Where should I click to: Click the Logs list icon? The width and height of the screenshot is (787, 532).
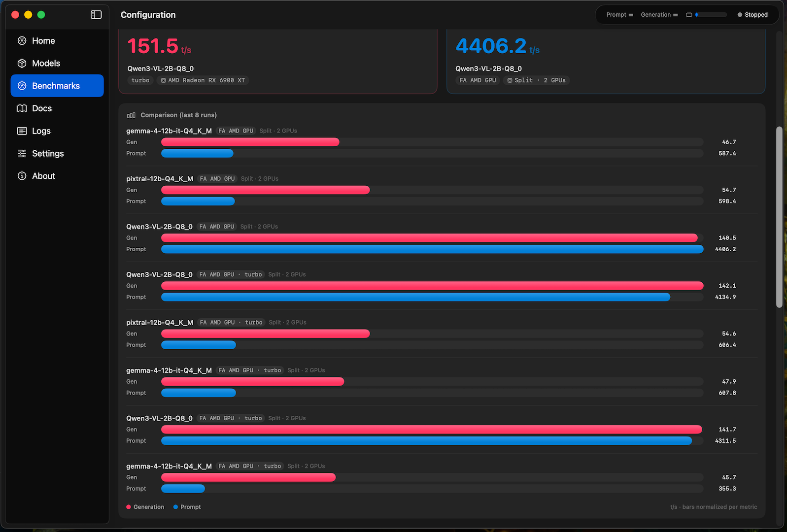(22, 131)
